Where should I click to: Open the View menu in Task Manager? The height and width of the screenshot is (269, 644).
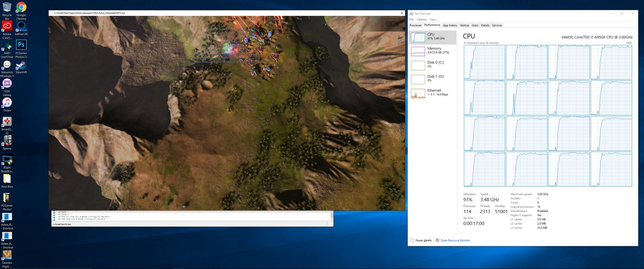tap(433, 19)
